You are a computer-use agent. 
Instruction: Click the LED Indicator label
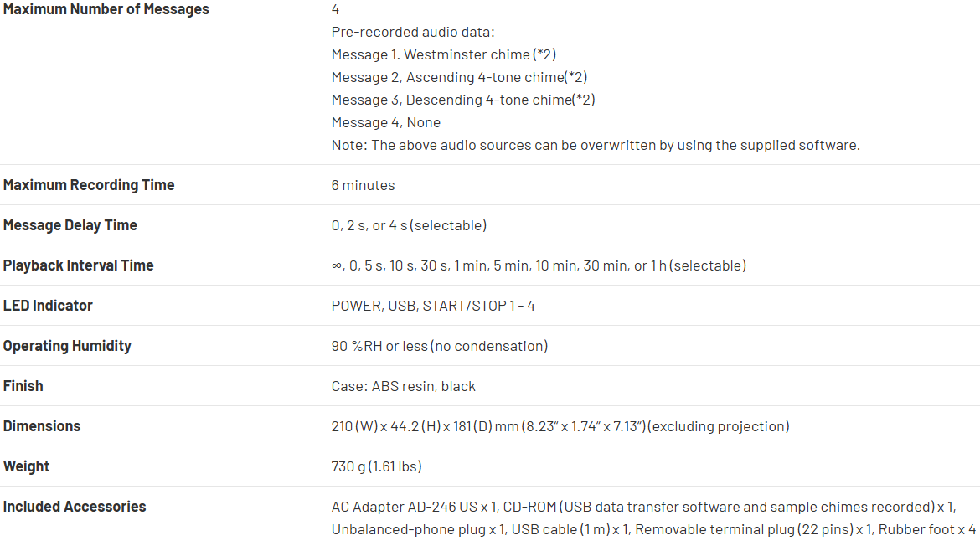point(48,306)
